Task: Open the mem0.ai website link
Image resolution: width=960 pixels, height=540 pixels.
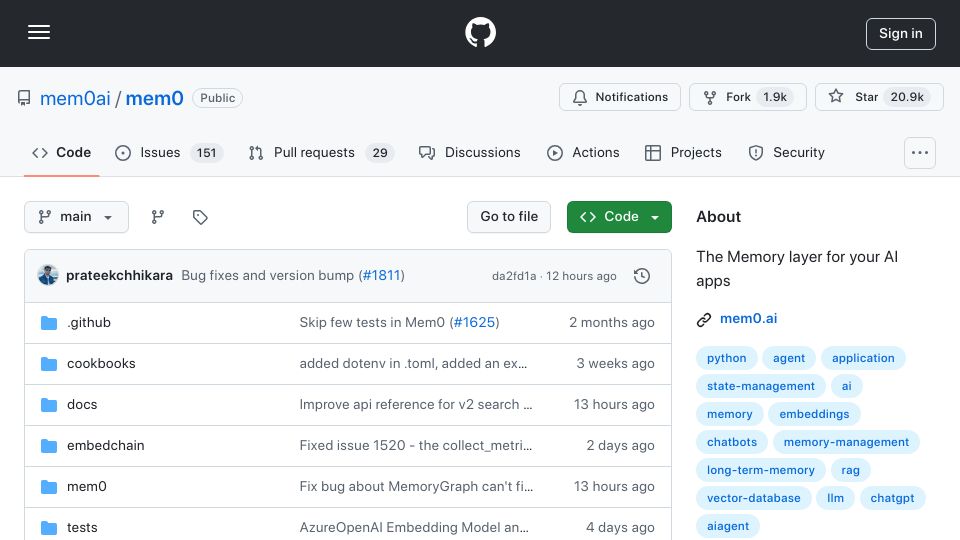Action: click(x=748, y=319)
